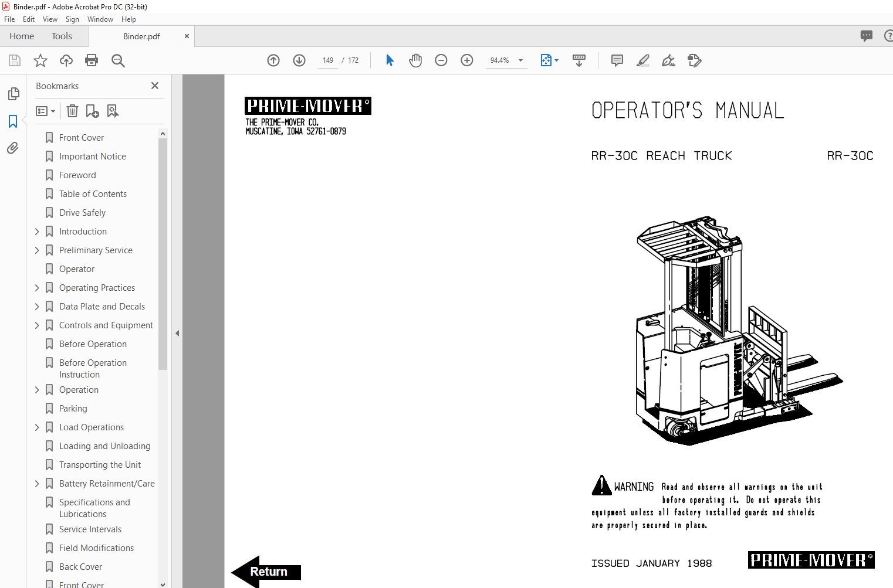This screenshot has height=588, width=893.
Task: Select the Highlight text pen tool
Action: pos(643,60)
